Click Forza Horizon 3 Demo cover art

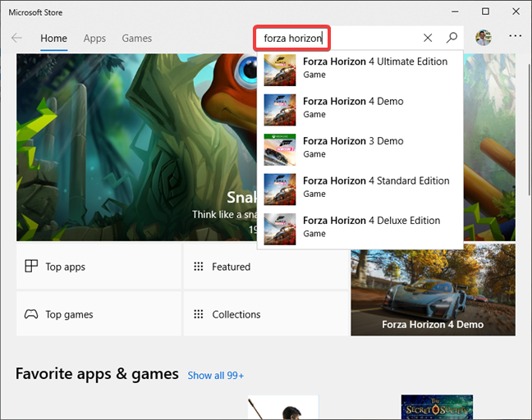(280, 149)
